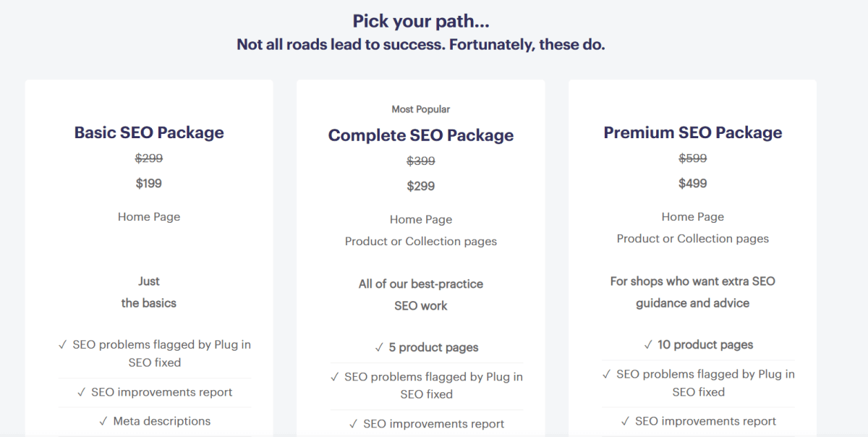868x437 pixels.
Task: Click the checkmark beside 10 product pages
Action: coord(648,345)
